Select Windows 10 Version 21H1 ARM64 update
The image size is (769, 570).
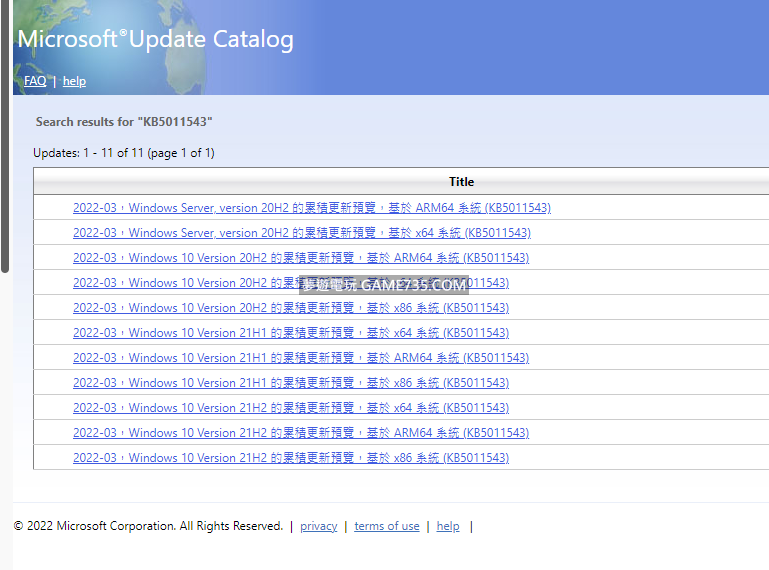300,358
